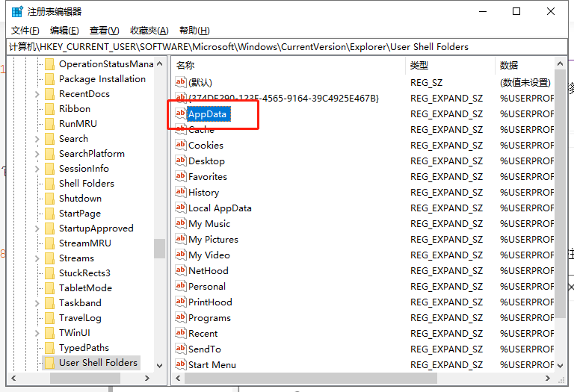Expand the RecentDocs tree key
Viewport: 574px width, 392px height.
tap(37, 94)
